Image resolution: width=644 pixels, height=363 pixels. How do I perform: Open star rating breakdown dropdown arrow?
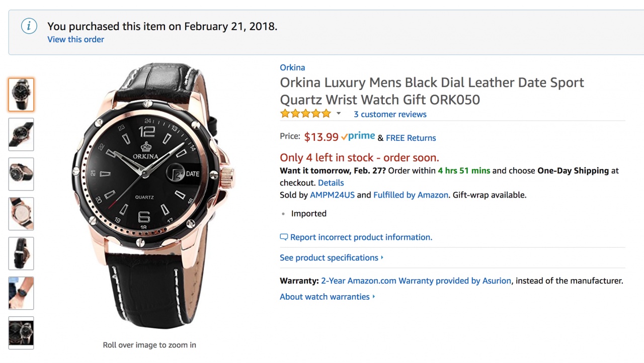[339, 114]
